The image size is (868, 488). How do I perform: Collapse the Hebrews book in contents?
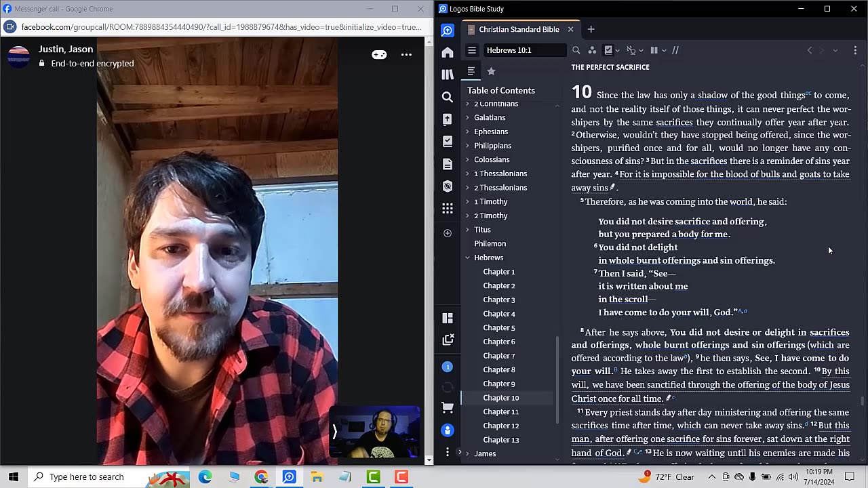[x=467, y=258]
